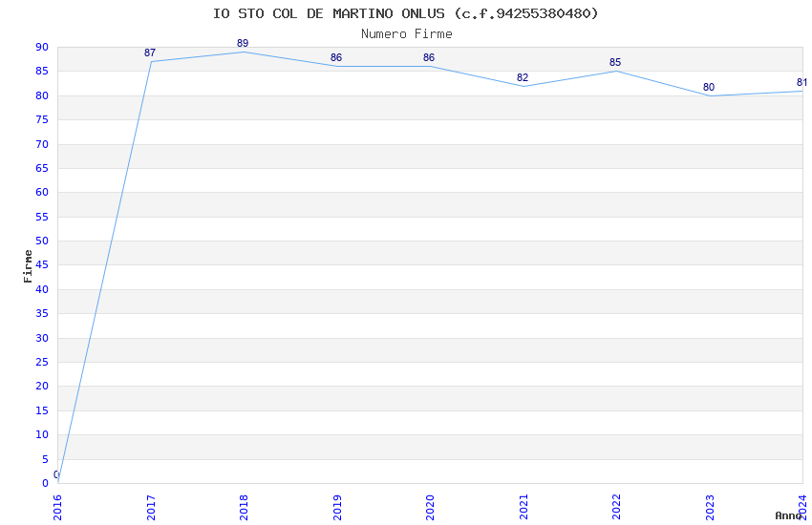
Task: Click y-axis tick value 65
Action: (x=42, y=168)
